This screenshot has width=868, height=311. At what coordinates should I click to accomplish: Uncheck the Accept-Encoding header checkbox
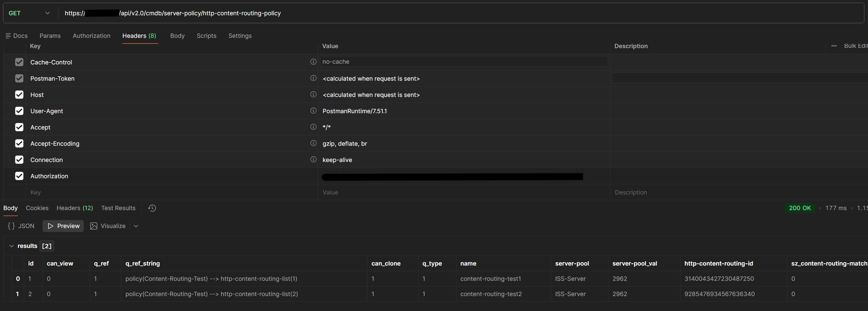click(x=19, y=143)
